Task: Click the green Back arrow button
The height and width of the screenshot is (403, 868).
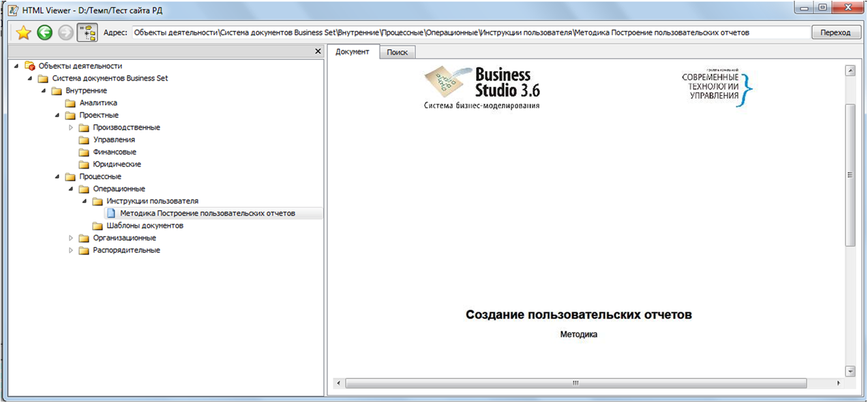Action: tap(44, 33)
